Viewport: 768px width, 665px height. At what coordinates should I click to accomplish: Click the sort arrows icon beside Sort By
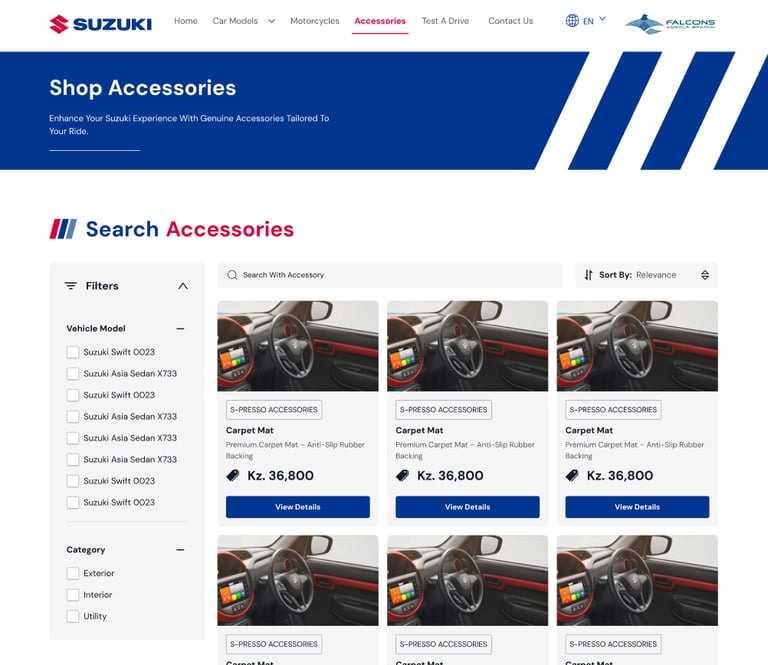588,275
